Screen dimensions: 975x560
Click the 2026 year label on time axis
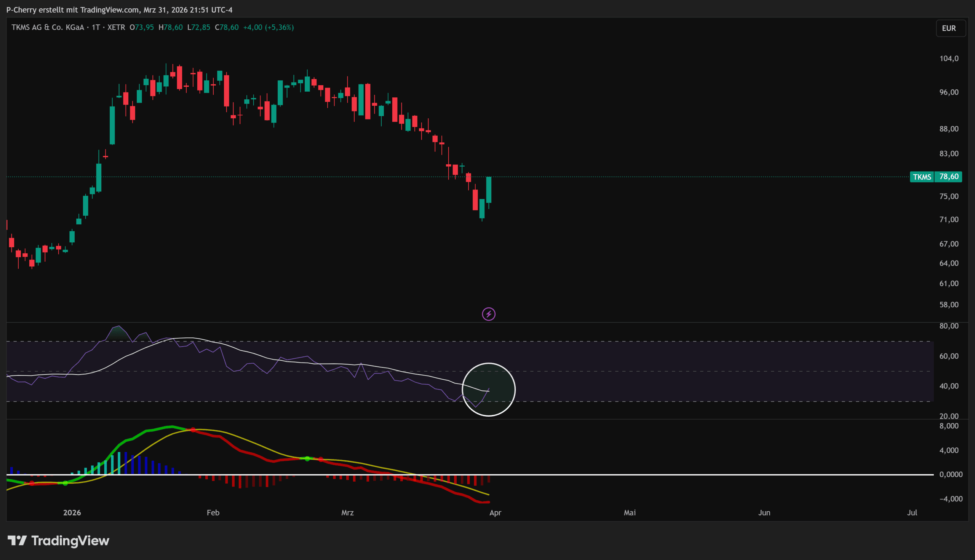click(72, 512)
